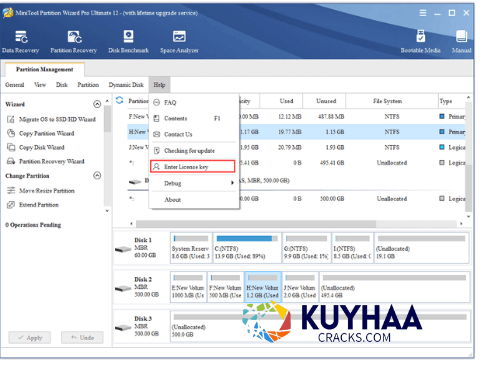Click the Apply button
Image resolution: width=487 pixels, height=365 pixels.
click(x=30, y=338)
